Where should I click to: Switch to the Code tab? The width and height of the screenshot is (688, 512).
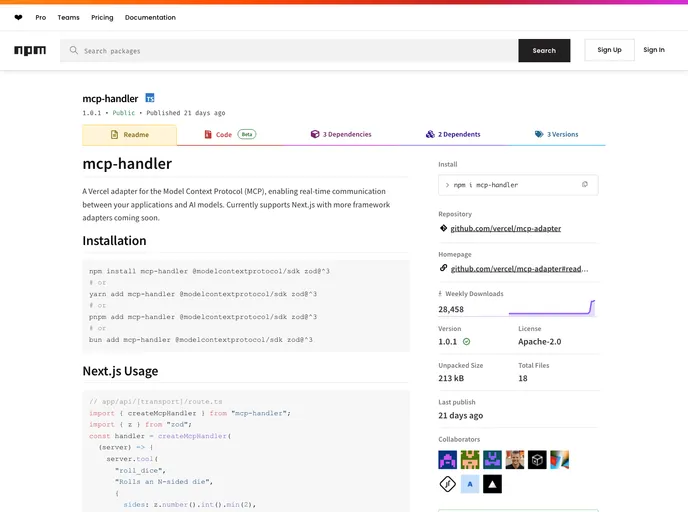230,135
